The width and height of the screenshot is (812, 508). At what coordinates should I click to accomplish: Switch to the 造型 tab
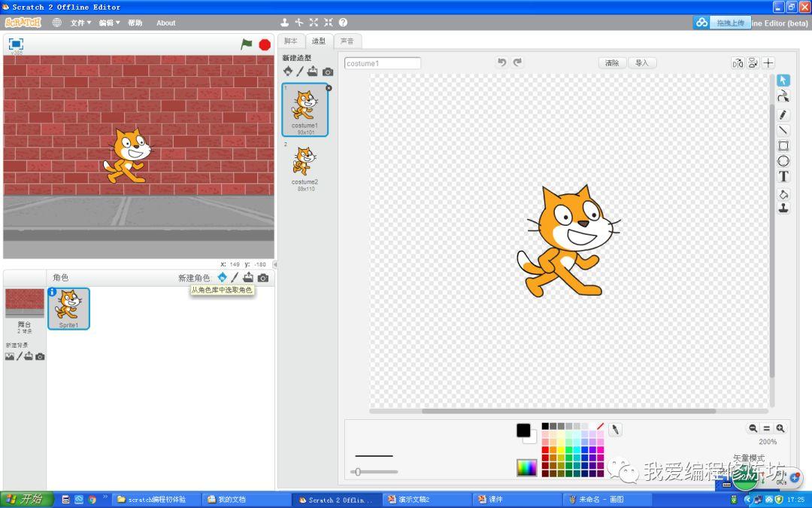tap(319, 41)
